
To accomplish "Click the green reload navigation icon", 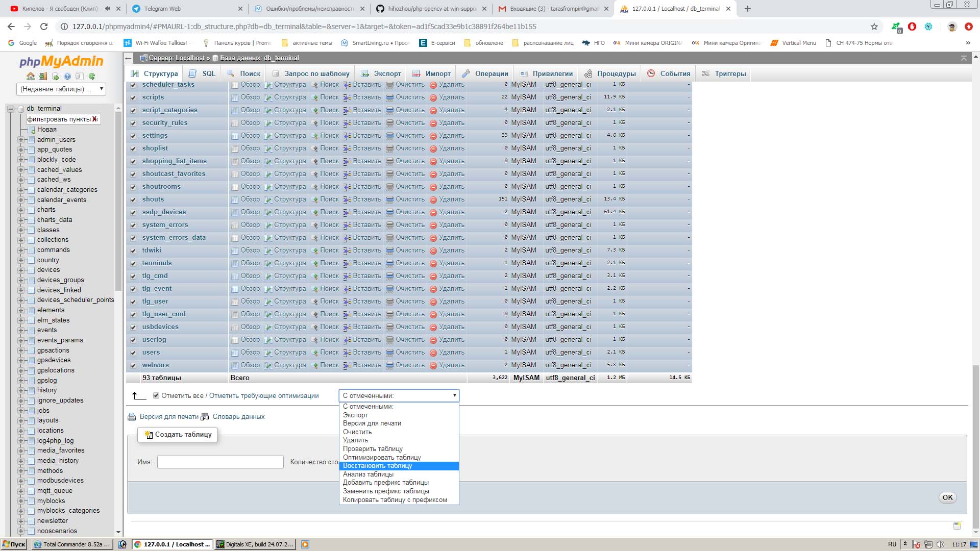I will tap(92, 77).
